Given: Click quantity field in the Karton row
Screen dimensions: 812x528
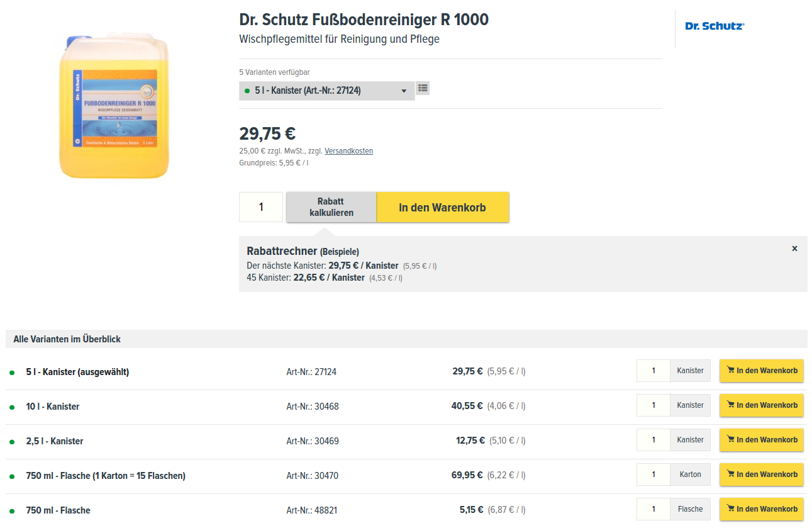Looking at the screenshot, I should pos(653,475).
